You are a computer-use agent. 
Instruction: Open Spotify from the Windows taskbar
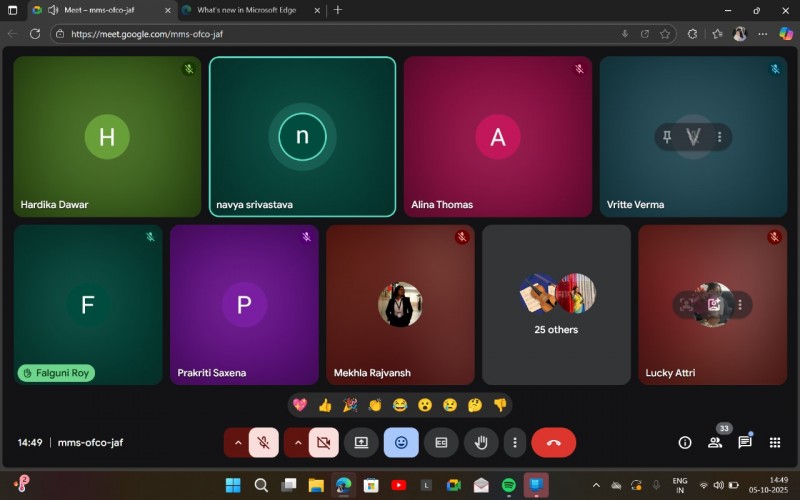[508, 485]
